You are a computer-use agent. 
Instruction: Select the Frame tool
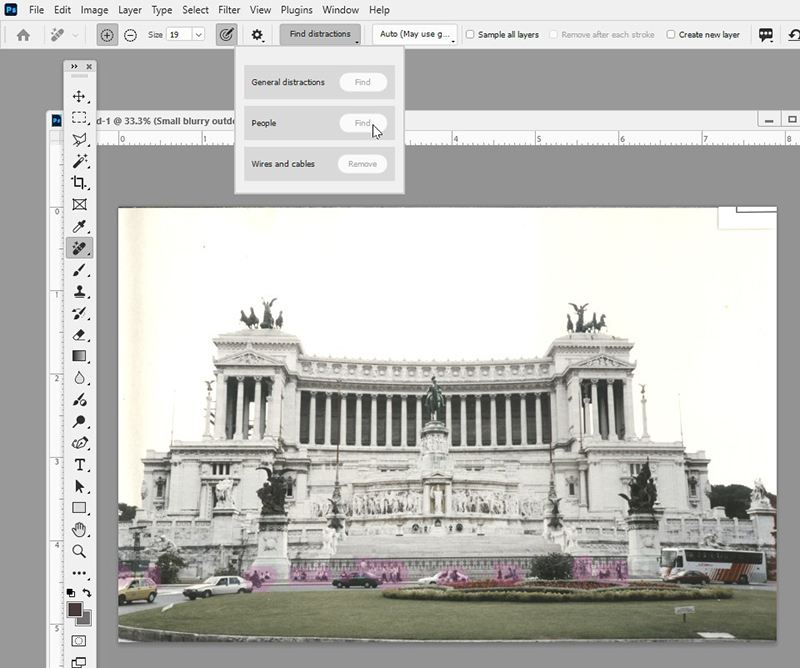[x=79, y=205]
